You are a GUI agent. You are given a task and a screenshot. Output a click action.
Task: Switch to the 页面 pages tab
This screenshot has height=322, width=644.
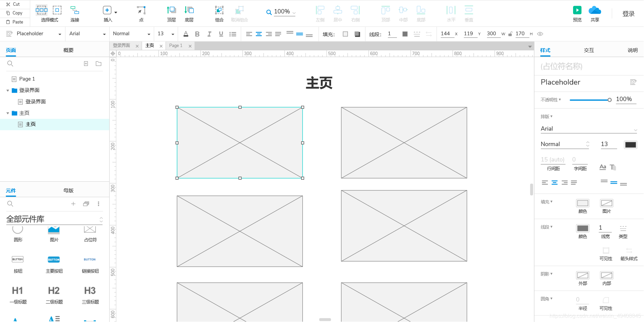coord(11,50)
